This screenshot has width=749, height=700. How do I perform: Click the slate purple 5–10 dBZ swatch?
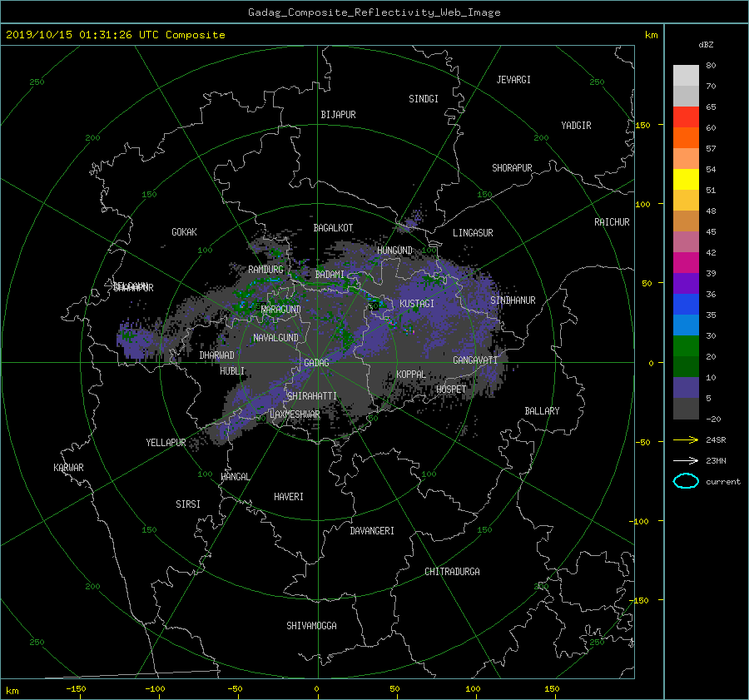coord(686,388)
